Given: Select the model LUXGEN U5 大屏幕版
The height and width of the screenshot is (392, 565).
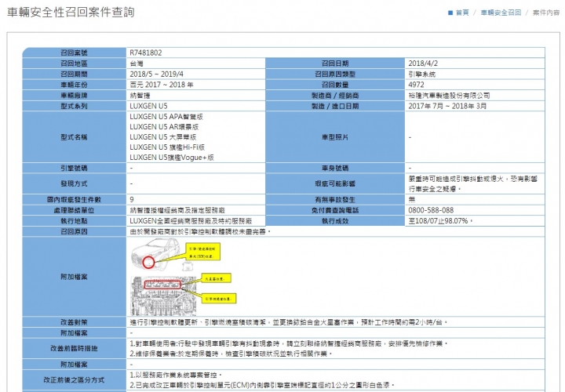Looking at the screenshot, I should (x=163, y=136).
